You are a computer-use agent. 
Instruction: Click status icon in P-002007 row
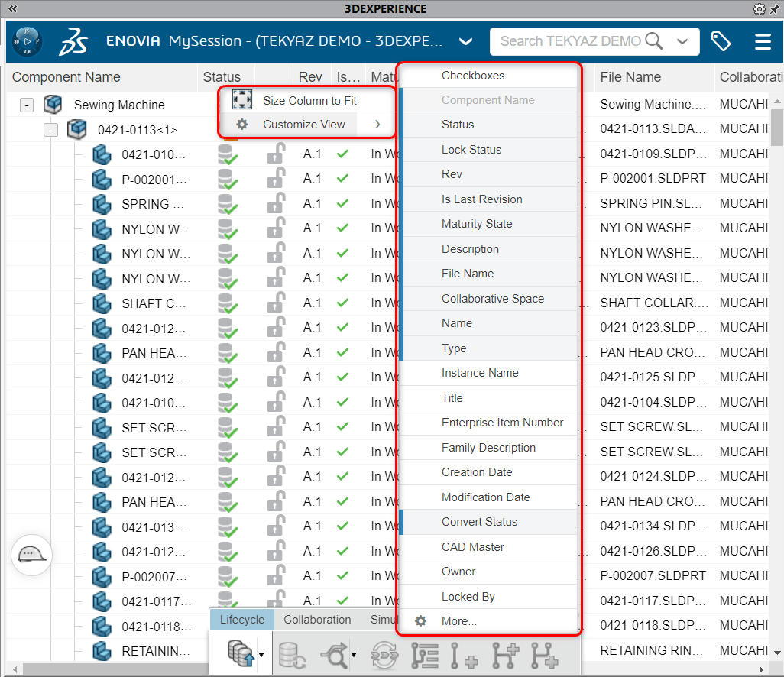coord(228,576)
